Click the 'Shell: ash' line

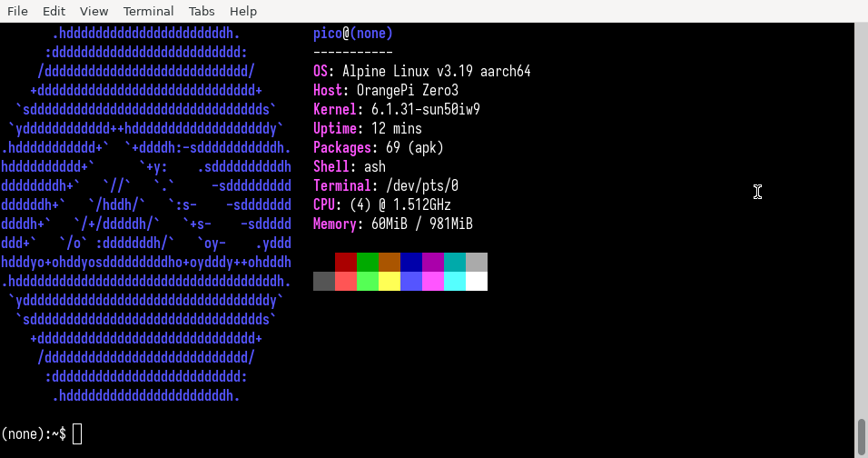click(350, 166)
